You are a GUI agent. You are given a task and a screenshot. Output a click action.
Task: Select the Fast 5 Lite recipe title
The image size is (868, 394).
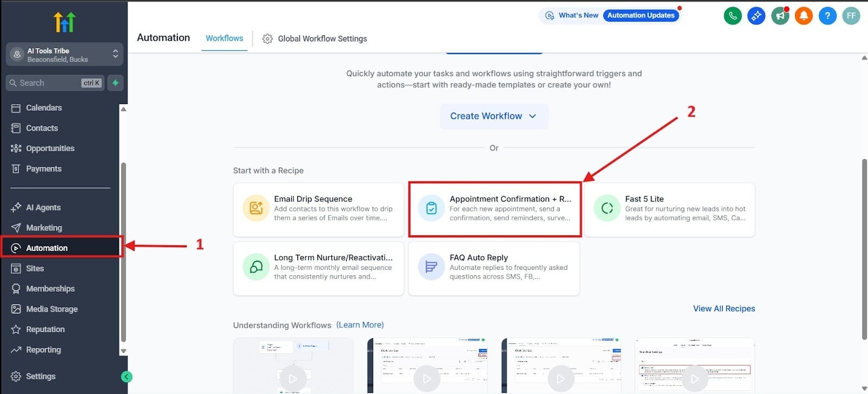[x=644, y=199]
